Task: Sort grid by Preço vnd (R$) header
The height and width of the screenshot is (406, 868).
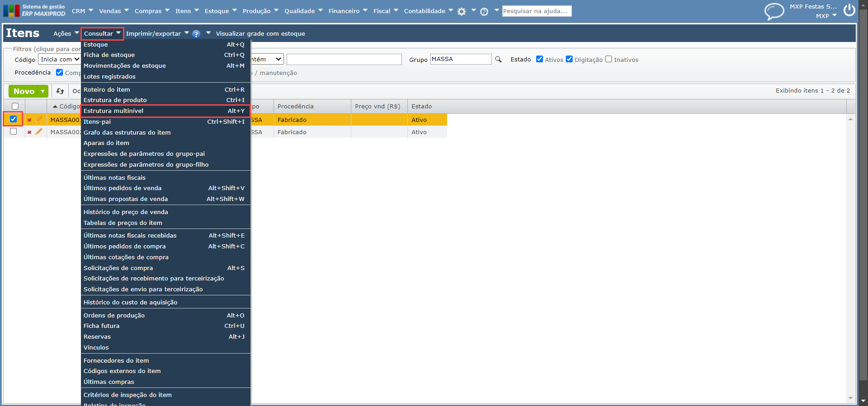Action: [379, 107]
